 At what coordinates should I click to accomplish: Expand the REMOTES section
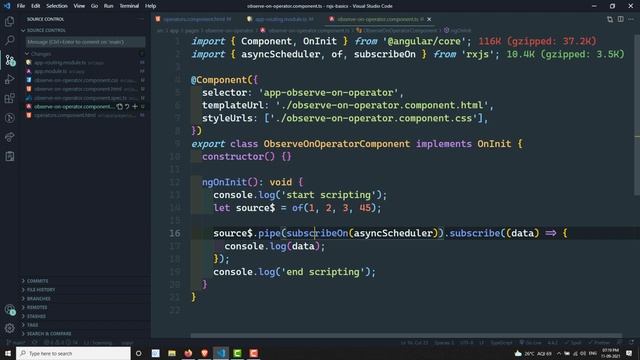pyautogui.click(x=85, y=307)
